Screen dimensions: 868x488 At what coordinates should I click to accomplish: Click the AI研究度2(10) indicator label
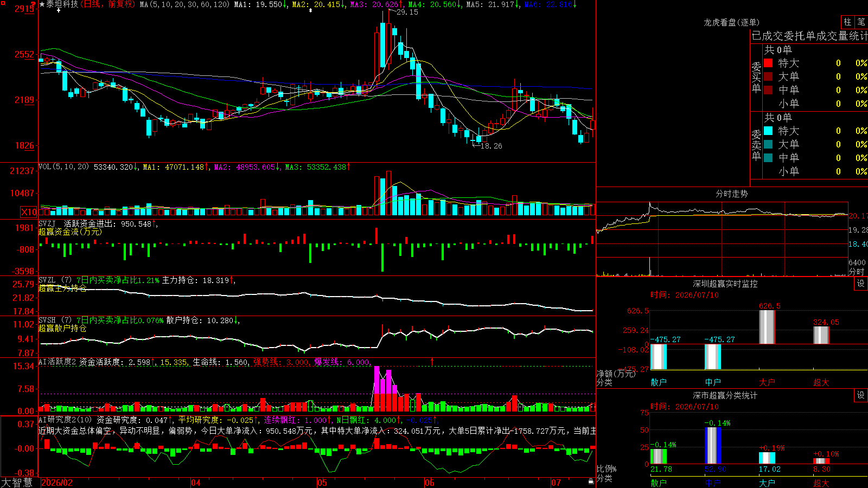point(65,420)
